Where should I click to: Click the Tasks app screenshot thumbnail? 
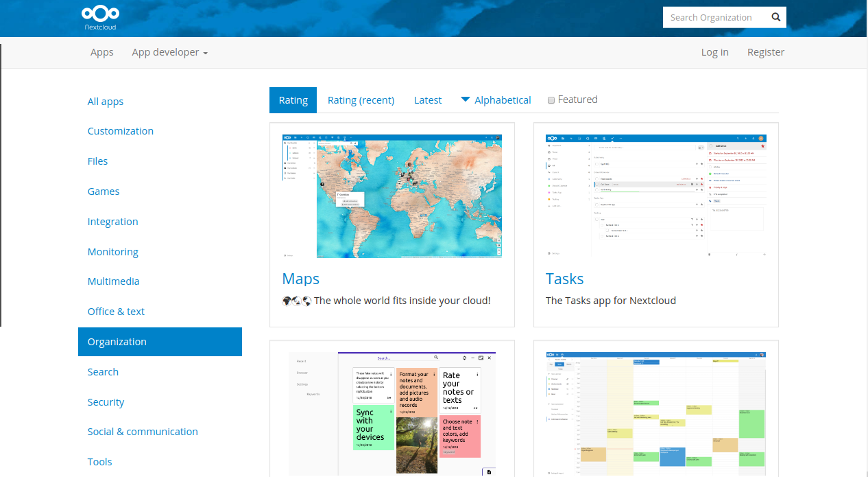tap(656, 196)
